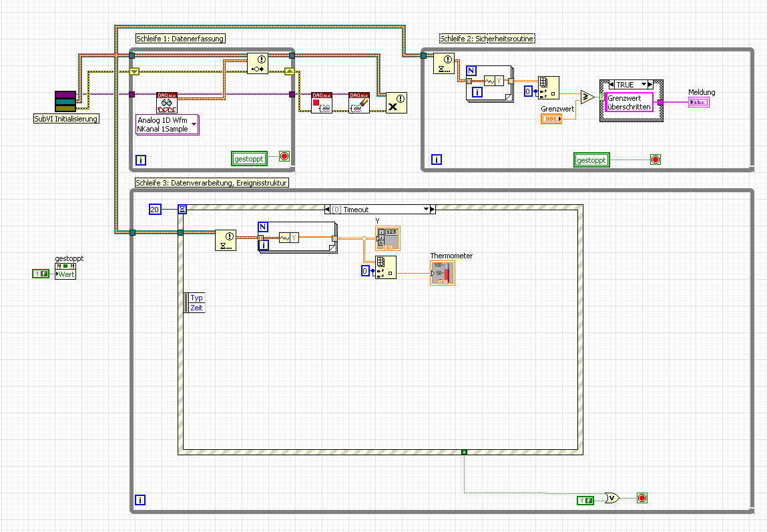Toggle False constant wired to the OR gate
The height and width of the screenshot is (532, 767).
[x=585, y=500]
